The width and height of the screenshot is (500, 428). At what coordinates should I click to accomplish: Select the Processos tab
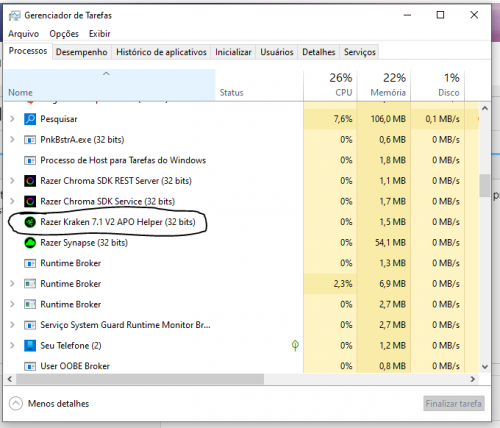(28, 51)
